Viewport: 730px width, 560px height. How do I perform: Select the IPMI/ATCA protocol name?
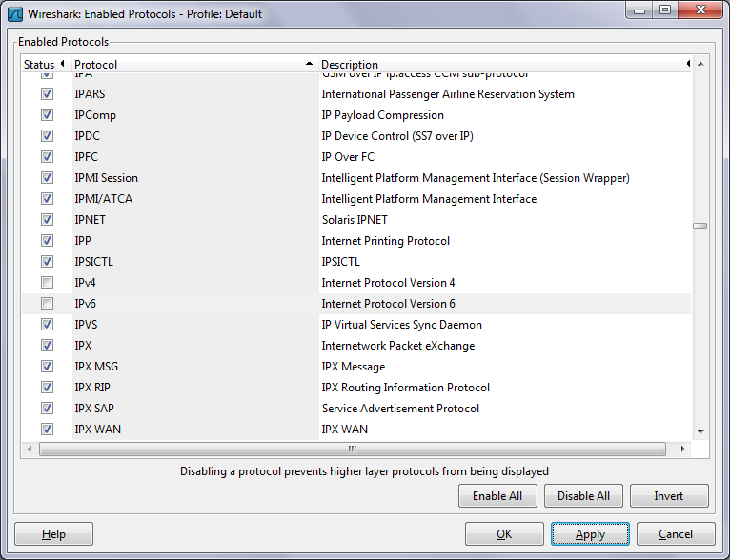(103, 199)
